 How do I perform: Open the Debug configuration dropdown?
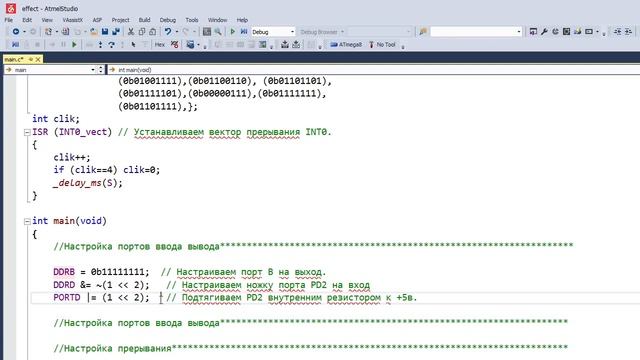292,32
